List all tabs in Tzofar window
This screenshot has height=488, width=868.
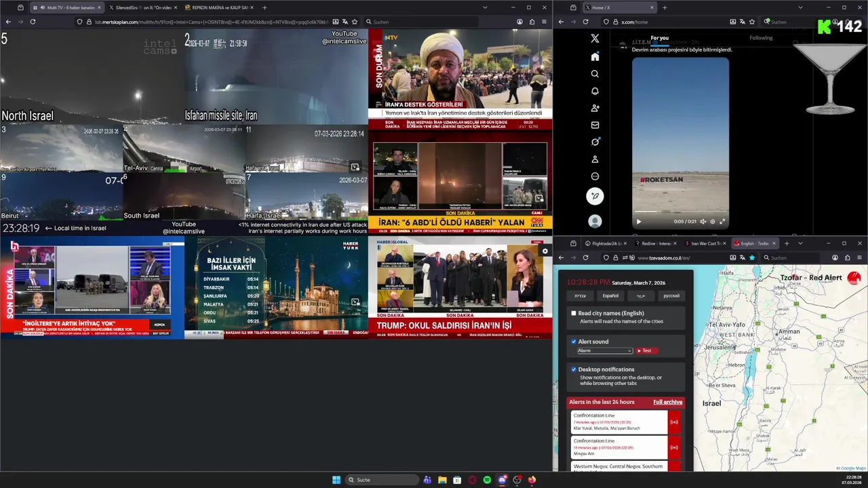(800, 243)
